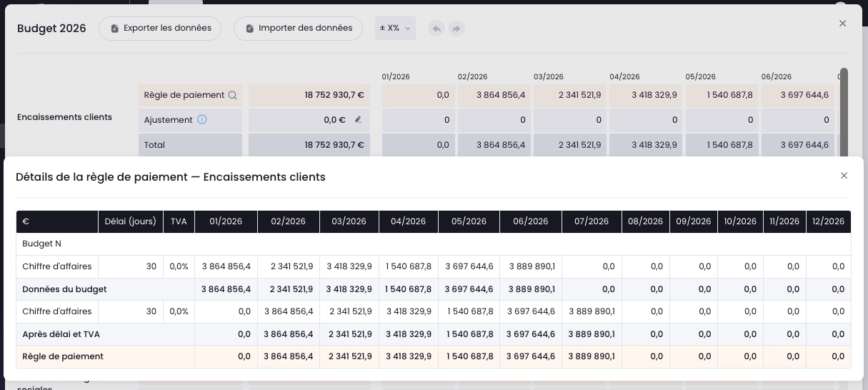Click the info icon beside Ajustement
Screen dimensions: 868x390
[202, 120]
